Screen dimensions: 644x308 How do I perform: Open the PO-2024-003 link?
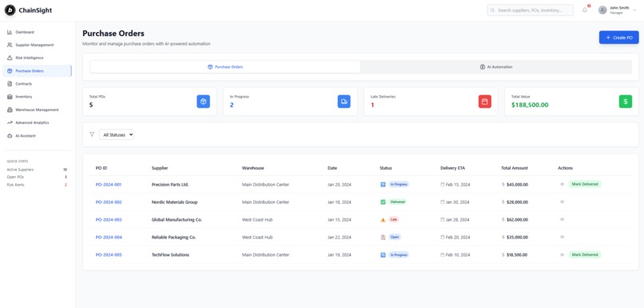point(109,219)
